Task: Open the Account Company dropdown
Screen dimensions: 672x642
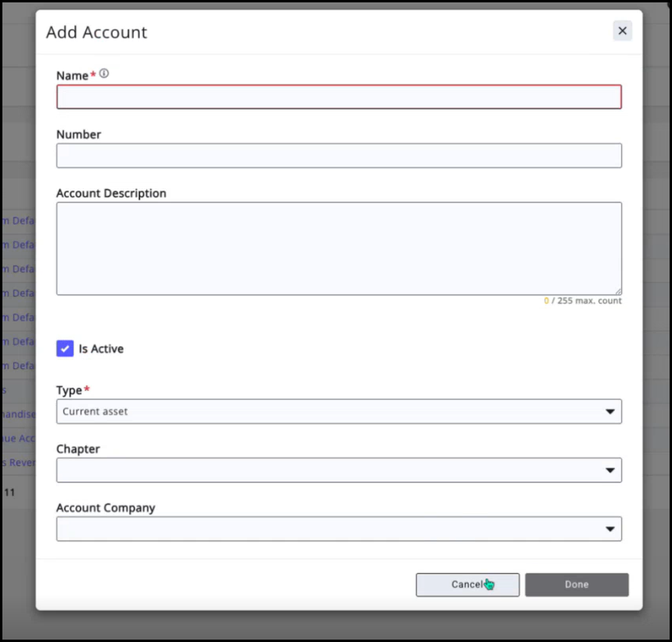Action: pos(333,529)
